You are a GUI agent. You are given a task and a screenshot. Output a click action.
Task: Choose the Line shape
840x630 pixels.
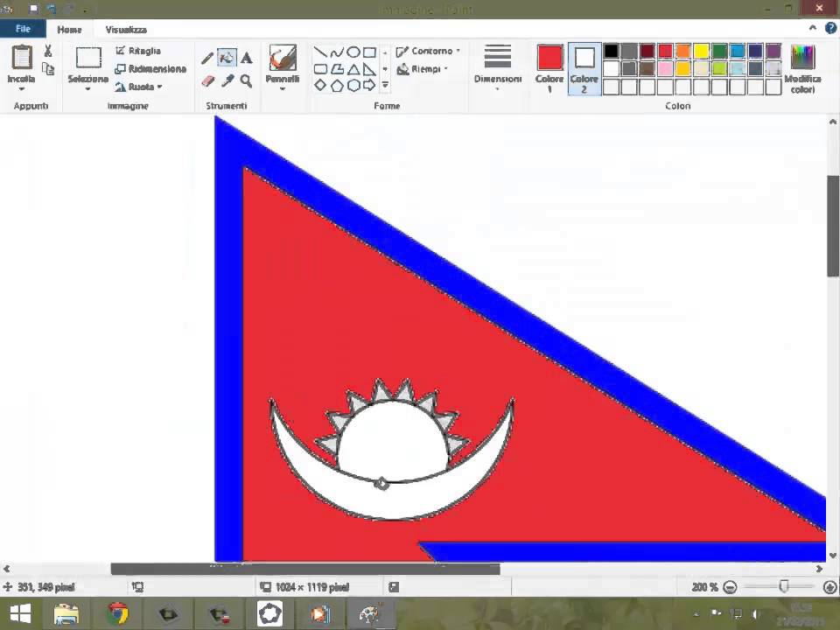point(320,52)
